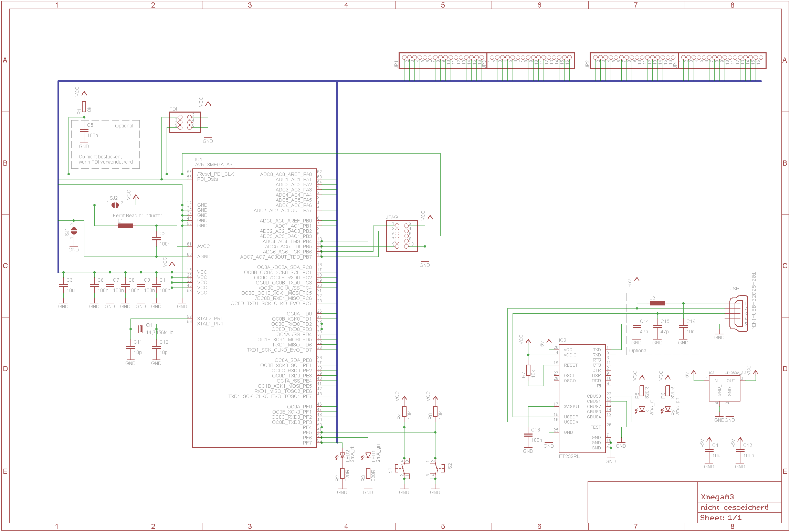
Task: Click capacitor C16 10n
Action: tap(683, 326)
